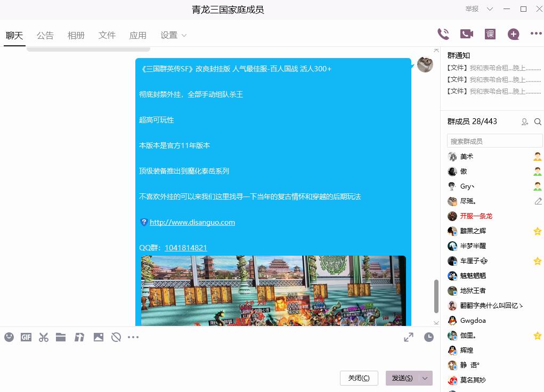Open the 文件 tab
Image resolution: width=544 pixels, height=392 pixels.
tap(107, 35)
